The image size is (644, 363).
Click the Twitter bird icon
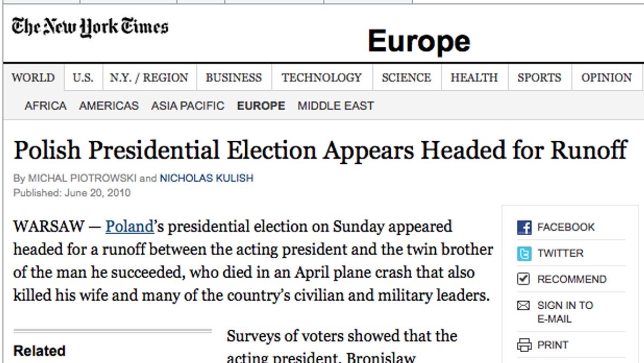[x=524, y=253]
